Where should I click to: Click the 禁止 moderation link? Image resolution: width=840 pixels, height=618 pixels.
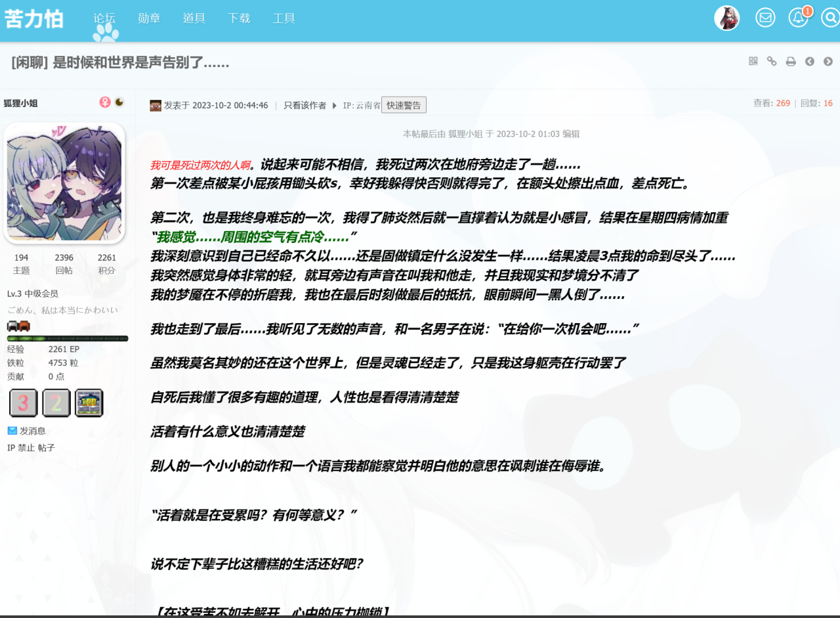point(26,448)
